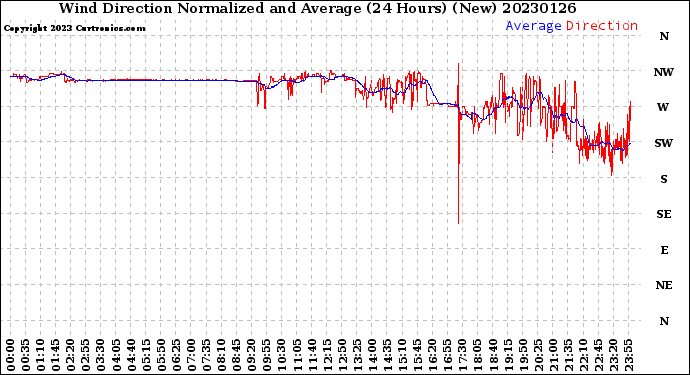Click the 13:25 time label
Viewport: 690px width, 375px height.
tap(357, 355)
